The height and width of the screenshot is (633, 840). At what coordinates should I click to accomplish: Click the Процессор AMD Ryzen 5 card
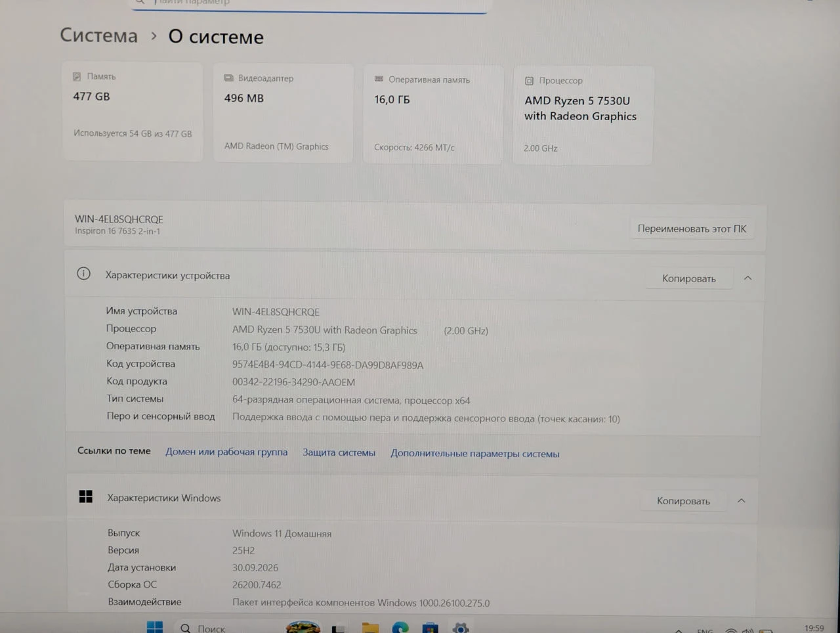click(x=583, y=116)
